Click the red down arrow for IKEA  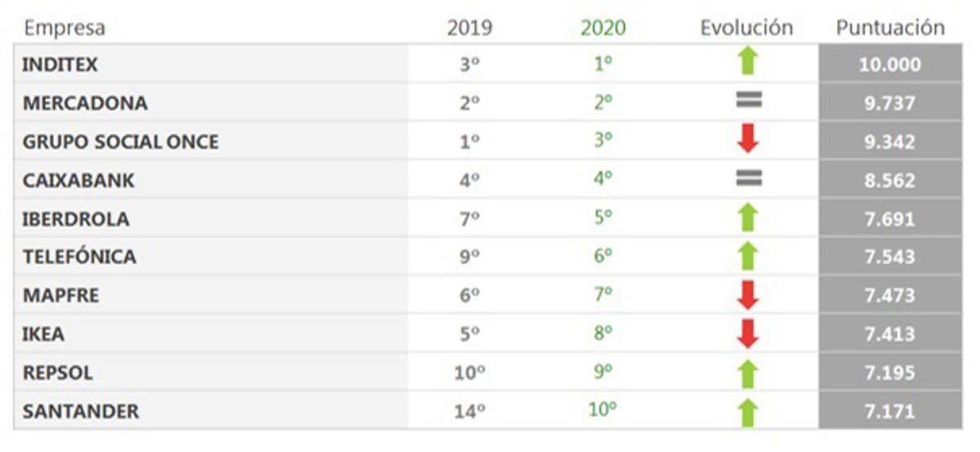(748, 333)
